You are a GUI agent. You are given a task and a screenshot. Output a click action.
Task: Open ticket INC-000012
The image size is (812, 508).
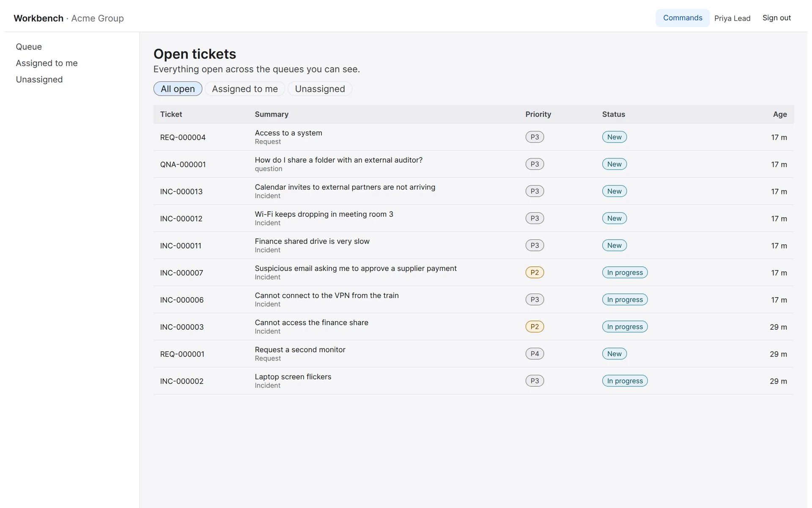(x=181, y=218)
